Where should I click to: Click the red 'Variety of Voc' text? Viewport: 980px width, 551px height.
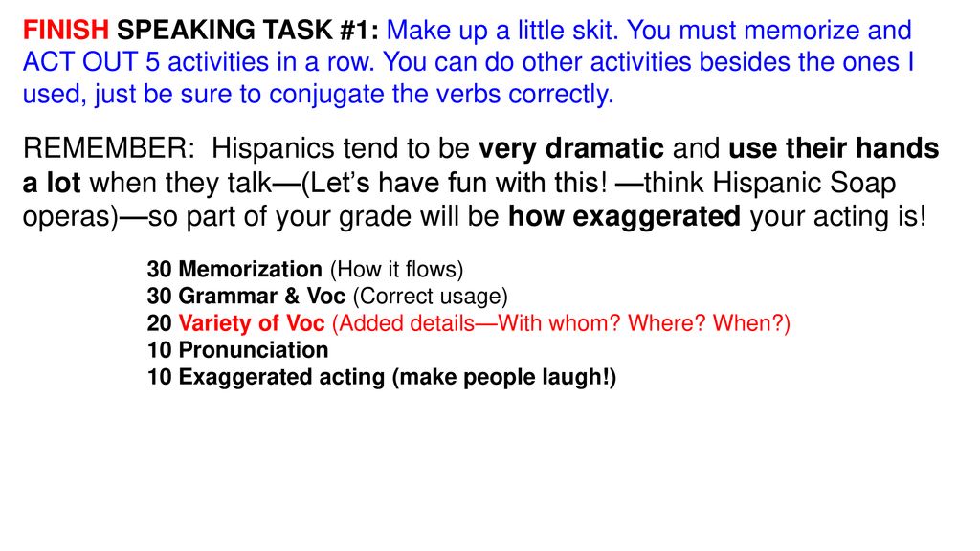[x=252, y=323]
